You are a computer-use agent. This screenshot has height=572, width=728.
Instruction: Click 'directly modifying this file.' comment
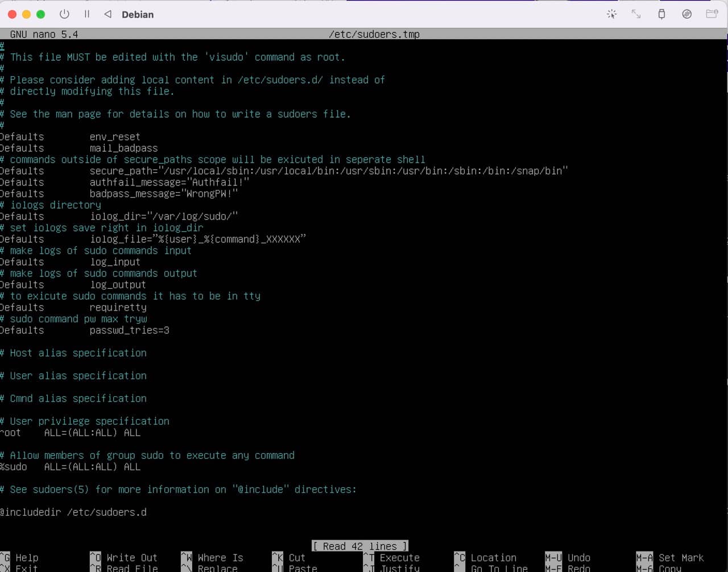click(87, 91)
